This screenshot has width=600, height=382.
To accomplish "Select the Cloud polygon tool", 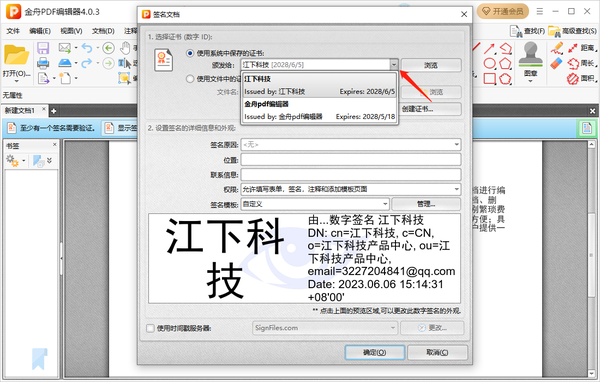I will point(505,78).
